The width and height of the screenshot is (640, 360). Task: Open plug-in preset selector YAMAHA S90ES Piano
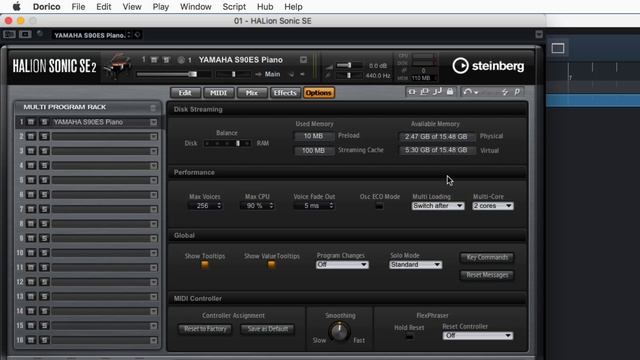(x=93, y=35)
